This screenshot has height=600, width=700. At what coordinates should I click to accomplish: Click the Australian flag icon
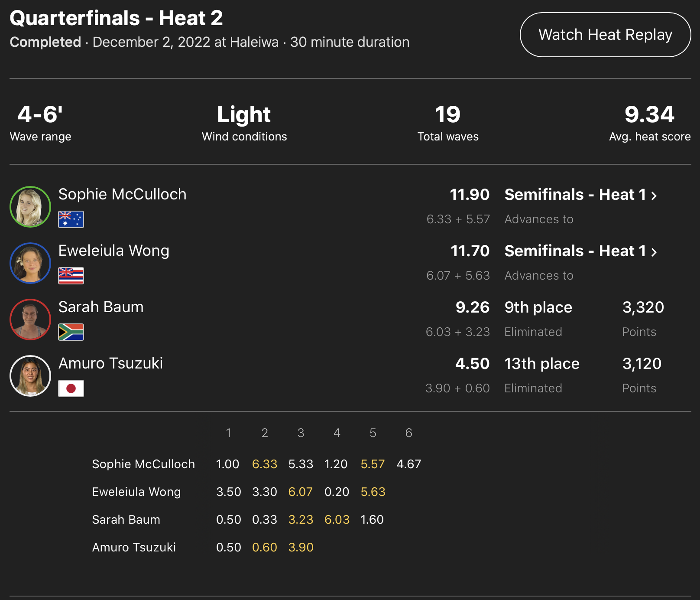(71, 219)
